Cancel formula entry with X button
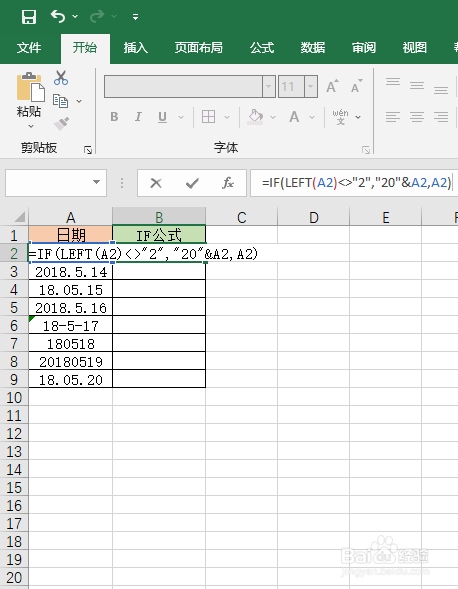Screen dimensions: 458x589 (156, 183)
